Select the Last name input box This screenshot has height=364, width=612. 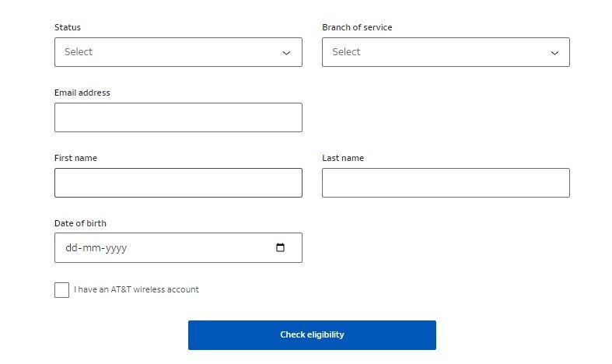[x=446, y=183]
